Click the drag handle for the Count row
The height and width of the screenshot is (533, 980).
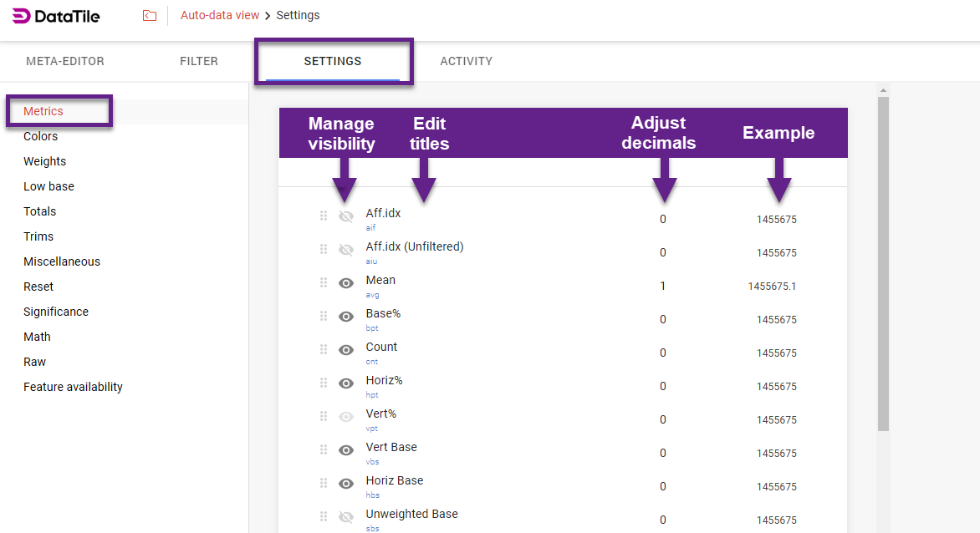tap(324, 349)
